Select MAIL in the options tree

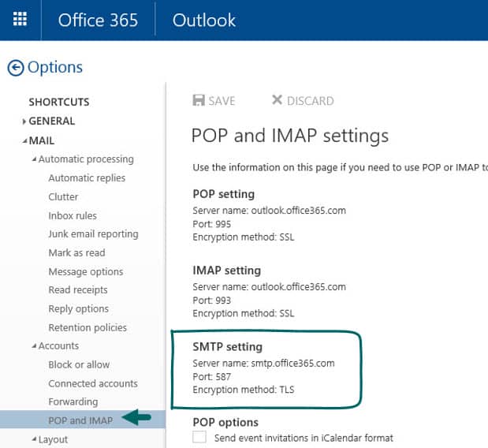click(x=42, y=140)
